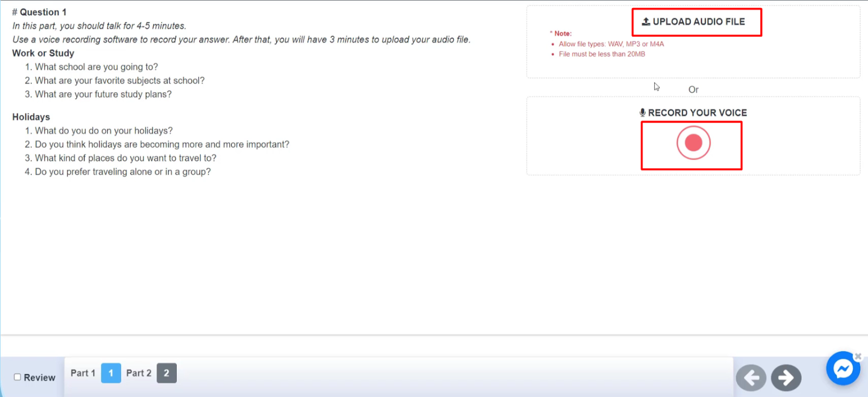Click the voice recording software instruction line
The height and width of the screenshot is (397, 868).
241,40
